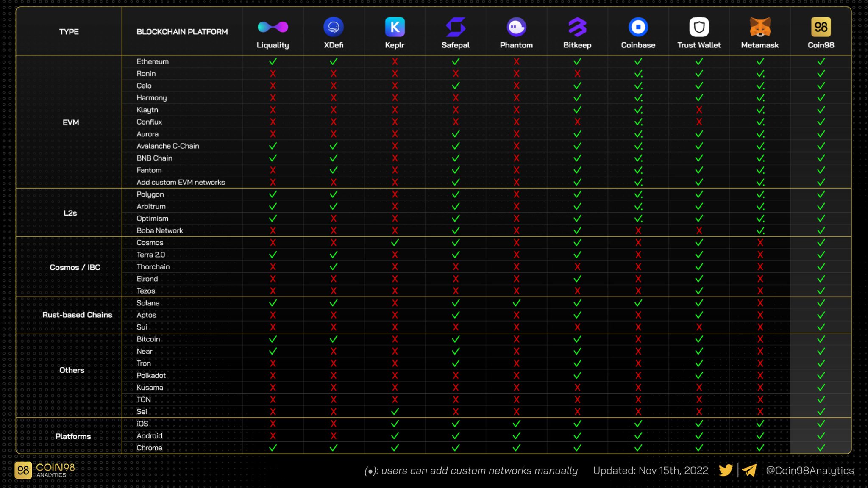868x488 pixels.
Task: Click the Liquality wallet logo
Action: (x=273, y=28)
